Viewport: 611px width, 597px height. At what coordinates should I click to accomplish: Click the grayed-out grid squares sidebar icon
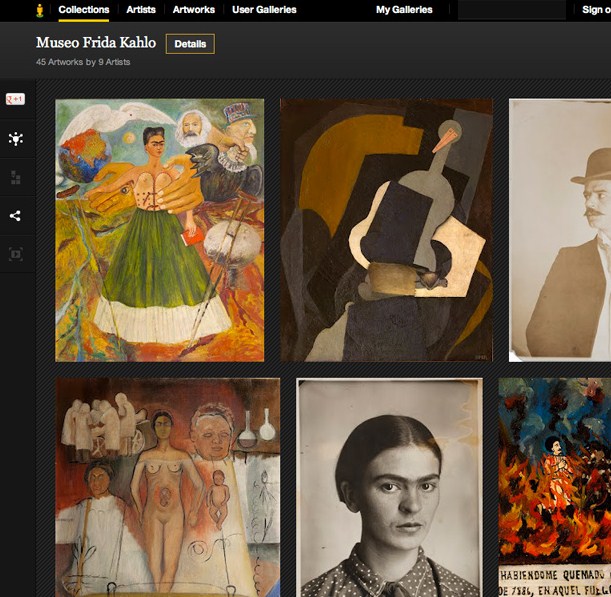[x=15, y=178]
